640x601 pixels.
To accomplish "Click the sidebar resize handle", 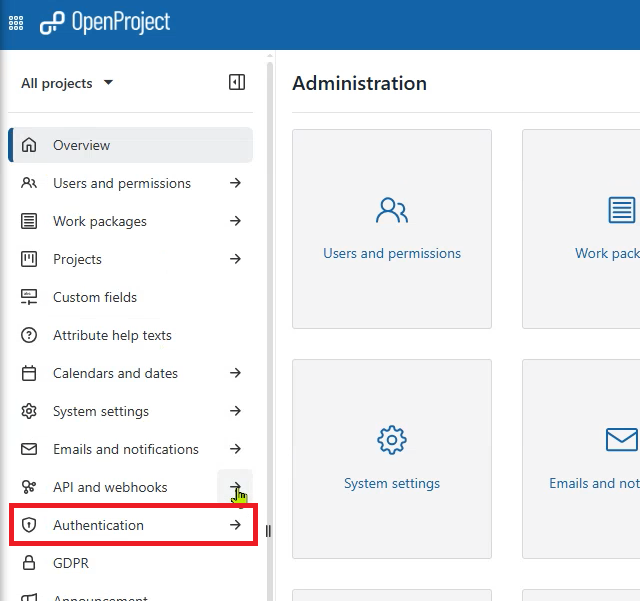I will coord(268,531).
